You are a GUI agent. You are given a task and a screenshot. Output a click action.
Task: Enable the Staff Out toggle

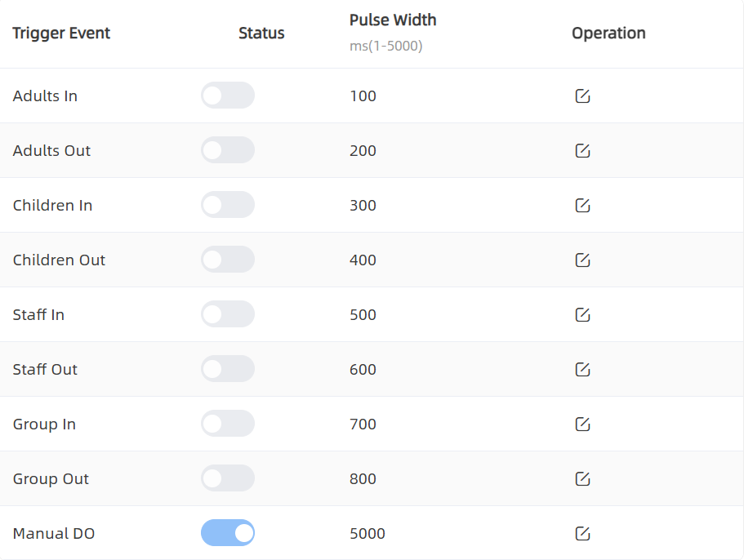tap(228, 369)
